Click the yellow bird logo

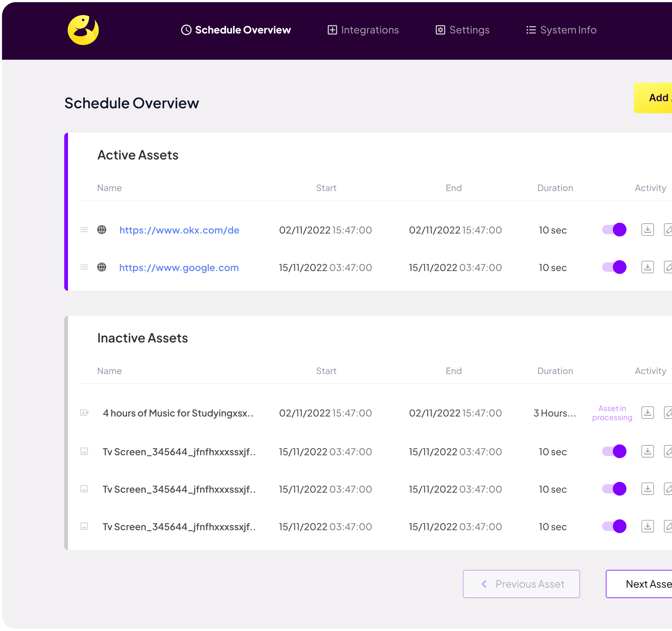(83, 30)
